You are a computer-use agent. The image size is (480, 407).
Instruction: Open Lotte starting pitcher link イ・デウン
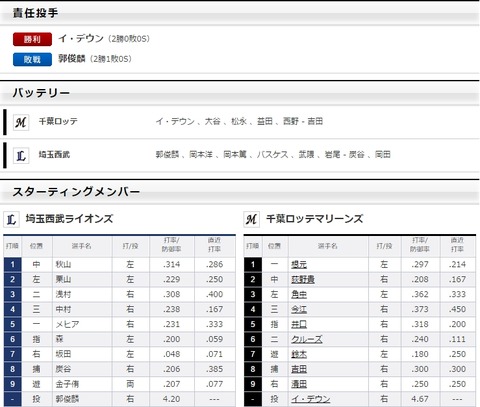[x=311, y=399]
